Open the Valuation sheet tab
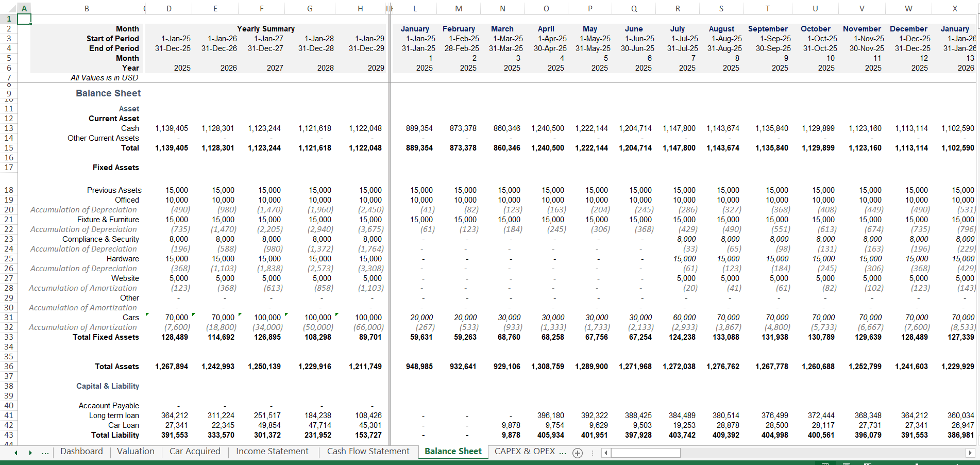The image size is (980, 465). (136, 451)
